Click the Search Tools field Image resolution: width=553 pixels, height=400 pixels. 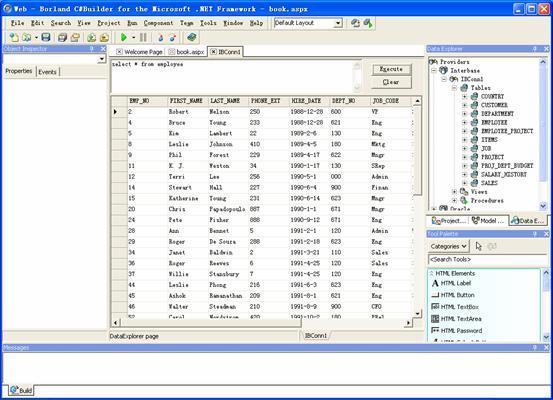coord(487,260)
